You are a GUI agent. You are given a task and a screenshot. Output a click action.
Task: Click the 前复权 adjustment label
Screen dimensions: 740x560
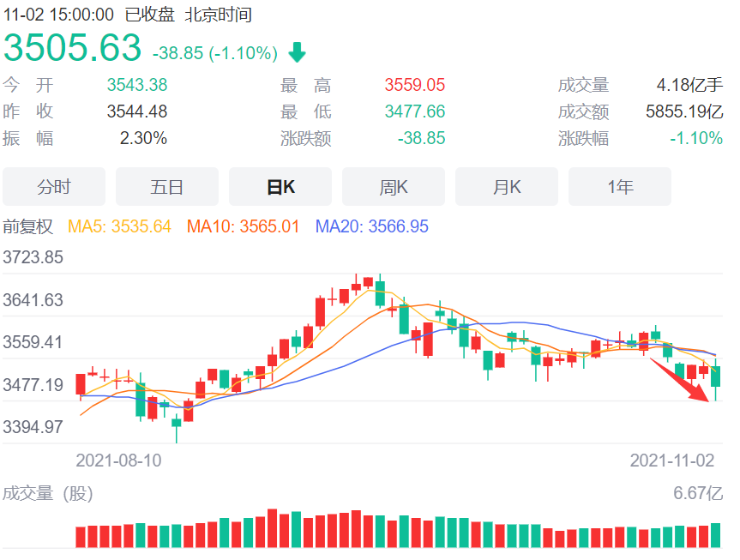point(27,226)
